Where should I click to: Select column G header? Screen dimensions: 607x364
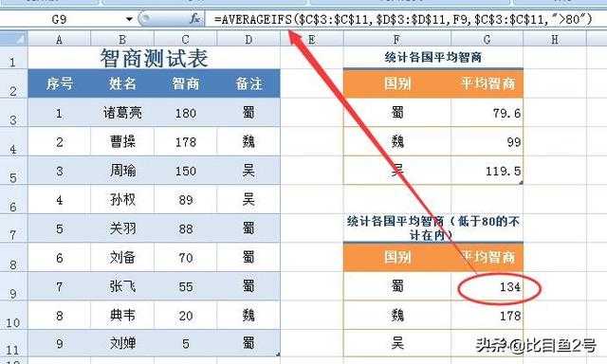487,39
